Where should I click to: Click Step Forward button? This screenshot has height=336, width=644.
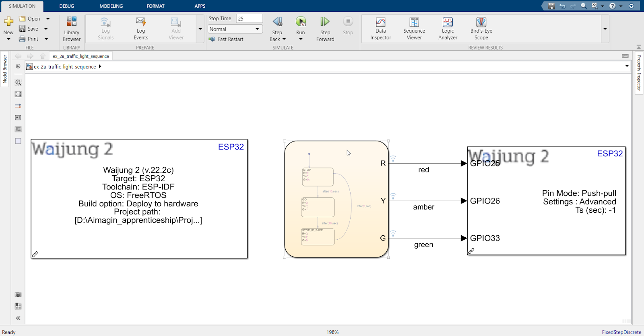point(325,29)
